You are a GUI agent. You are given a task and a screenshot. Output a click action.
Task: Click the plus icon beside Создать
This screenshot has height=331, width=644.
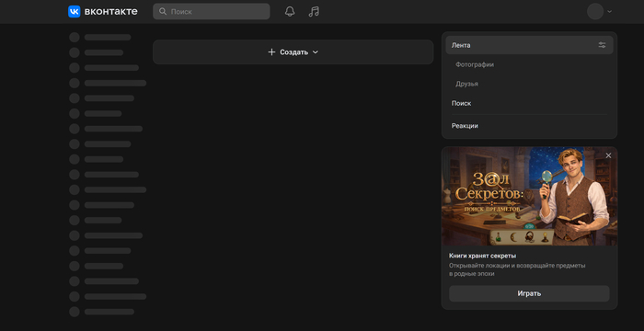coord(271,52)
